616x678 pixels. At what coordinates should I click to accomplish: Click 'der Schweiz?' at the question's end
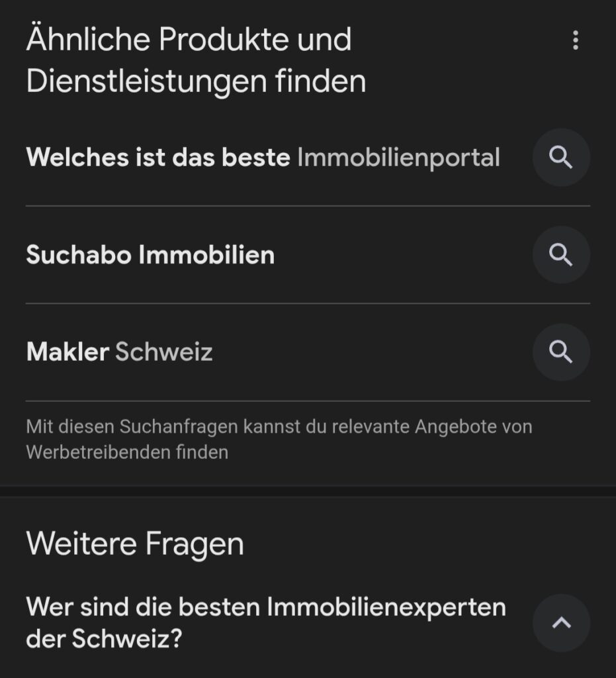point(104,638)
